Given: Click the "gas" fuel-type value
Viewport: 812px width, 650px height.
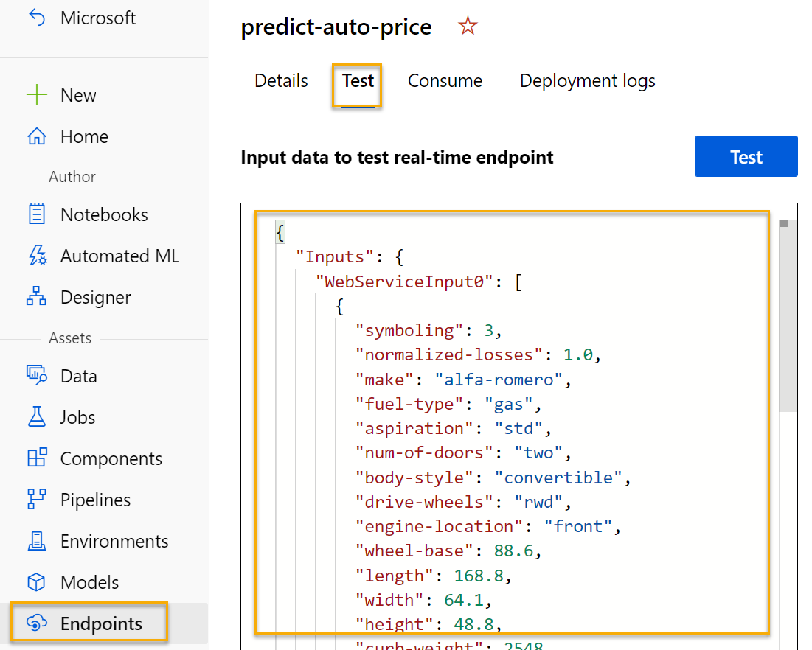Looking at the screenshot, I should (x=509, y=404).
